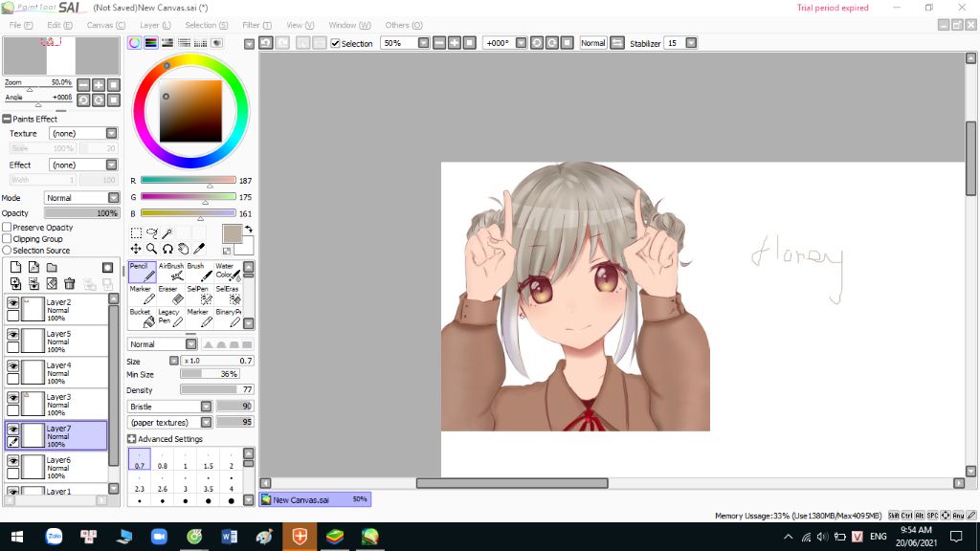Image resolution: width=980 pixels, height=551 pixels.
Task: Select the Eraser tool
Action: (x=170, y=295)
